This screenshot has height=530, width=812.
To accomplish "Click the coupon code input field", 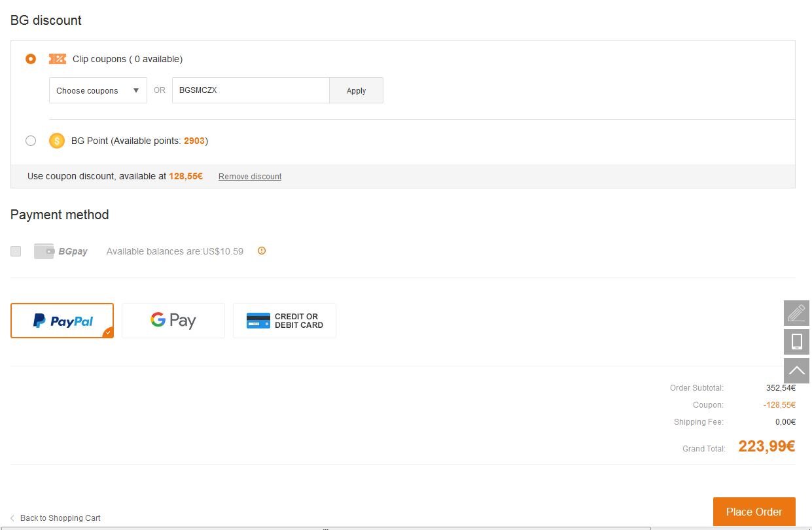I will pos(251,90).
